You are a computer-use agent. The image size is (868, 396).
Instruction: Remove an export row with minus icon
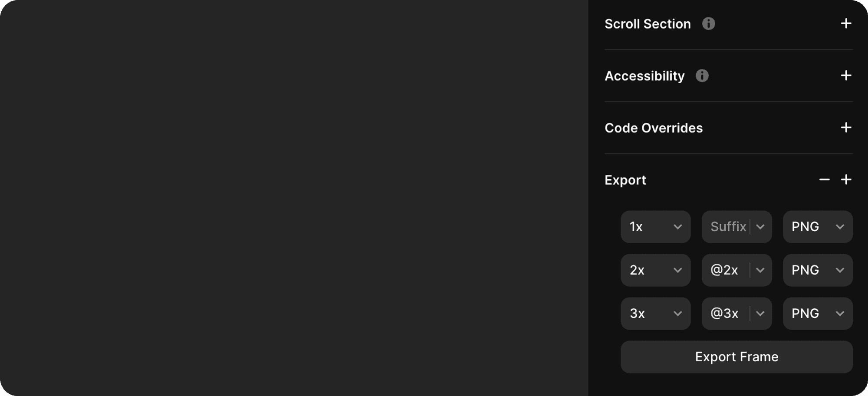pos(824,180)
